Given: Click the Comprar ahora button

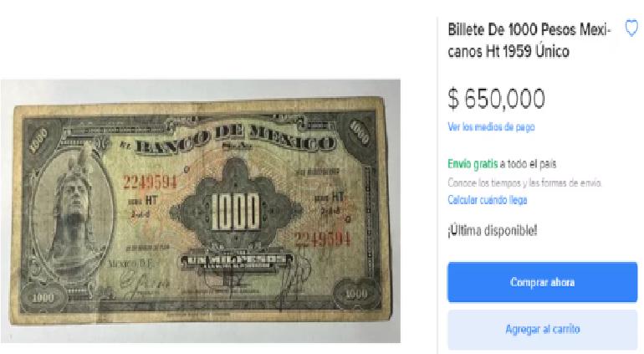Looking at the screenshot, I should [x=542, y=282].
